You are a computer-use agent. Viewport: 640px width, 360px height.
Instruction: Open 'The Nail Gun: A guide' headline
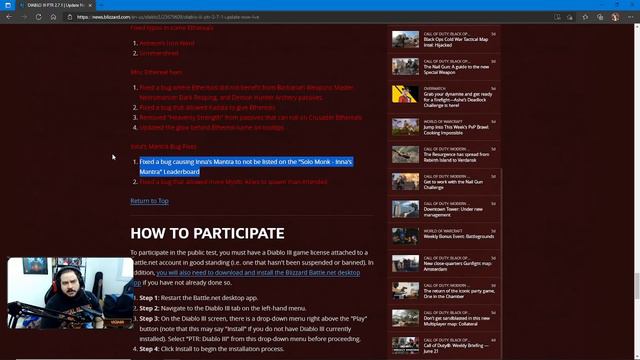click(x=456, y=69)
